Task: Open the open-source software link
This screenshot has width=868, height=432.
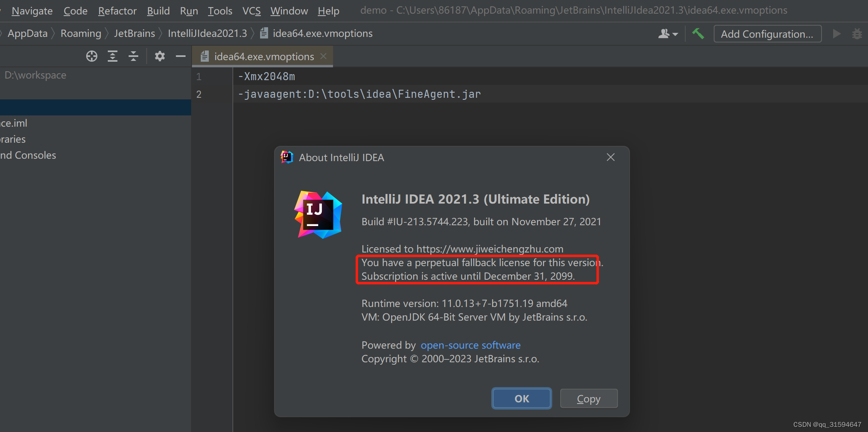Action: click(470, 345)
